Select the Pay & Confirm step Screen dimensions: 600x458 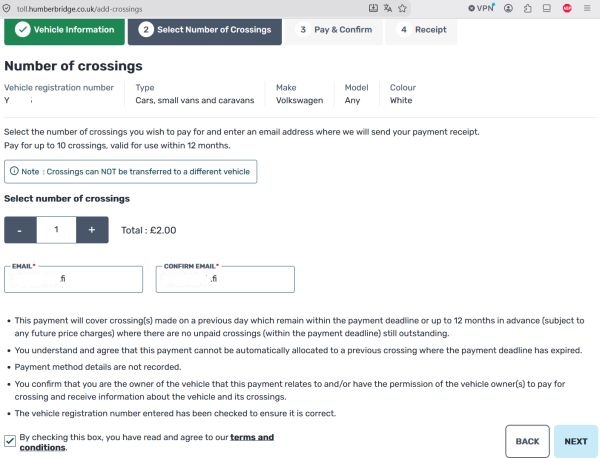point(335,30)
